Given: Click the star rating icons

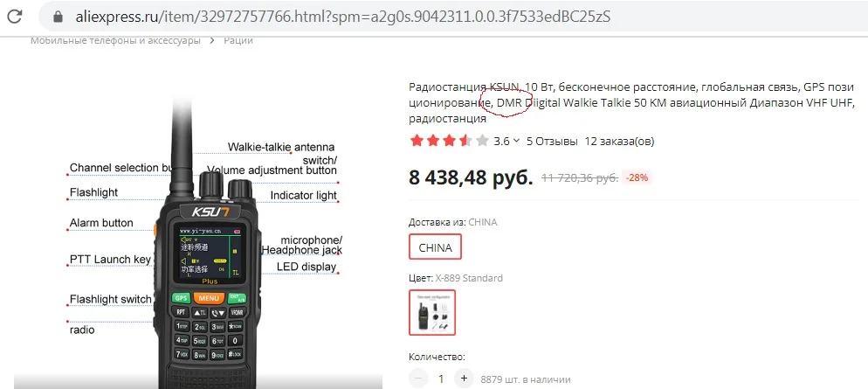Looking at the screenshot, I should pyautogui.click(x=450, y=141).
